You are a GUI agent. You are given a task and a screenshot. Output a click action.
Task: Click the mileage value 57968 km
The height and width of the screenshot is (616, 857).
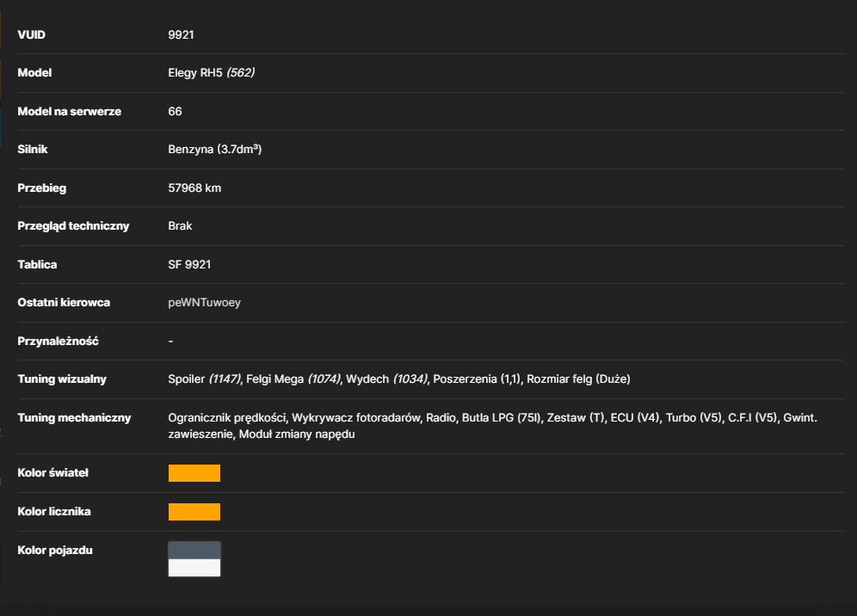click(x=194, y=188)
